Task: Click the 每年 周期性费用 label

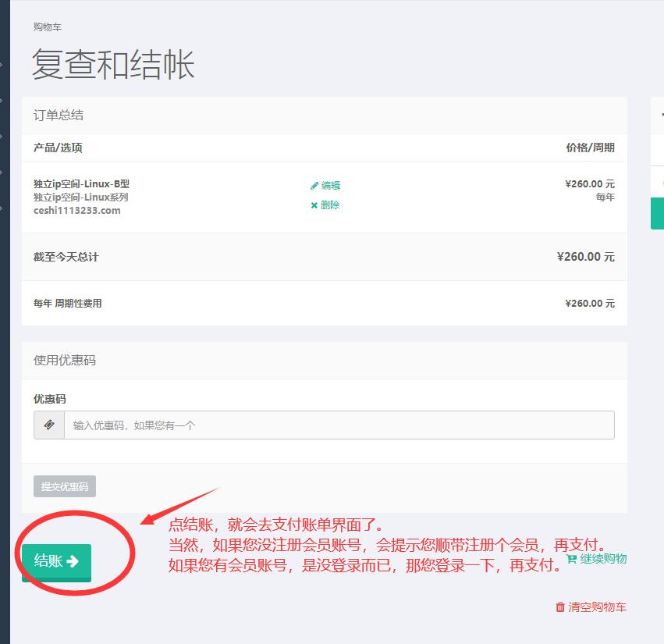Action: click(x=68, y=304)
